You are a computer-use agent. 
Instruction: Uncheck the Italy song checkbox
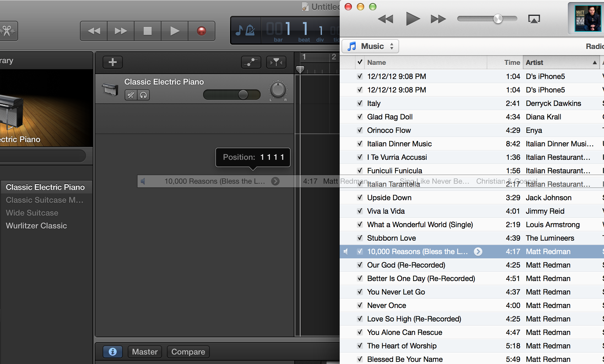tap(360, 103)
